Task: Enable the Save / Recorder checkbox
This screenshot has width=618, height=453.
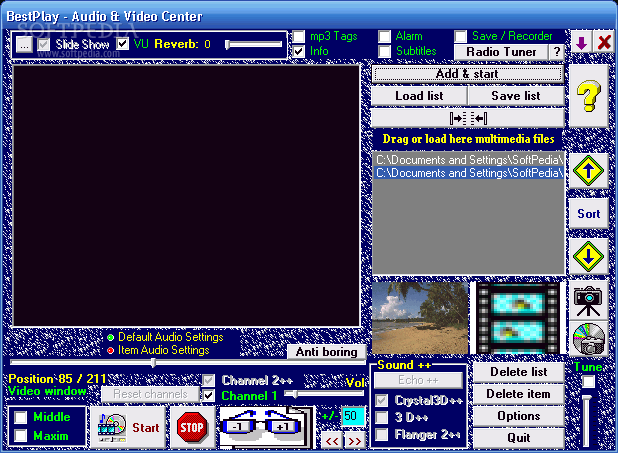Action: click(460, 37)
